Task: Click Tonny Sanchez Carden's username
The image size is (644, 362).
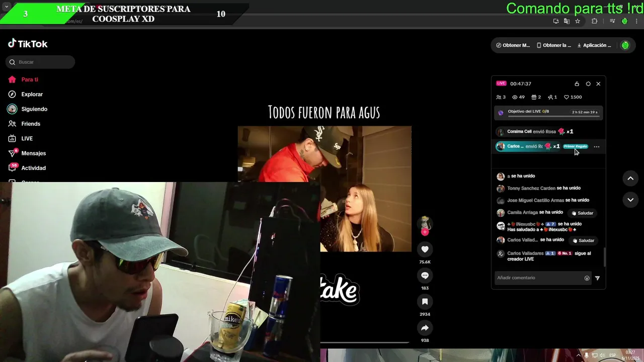Action: point(531,188)
